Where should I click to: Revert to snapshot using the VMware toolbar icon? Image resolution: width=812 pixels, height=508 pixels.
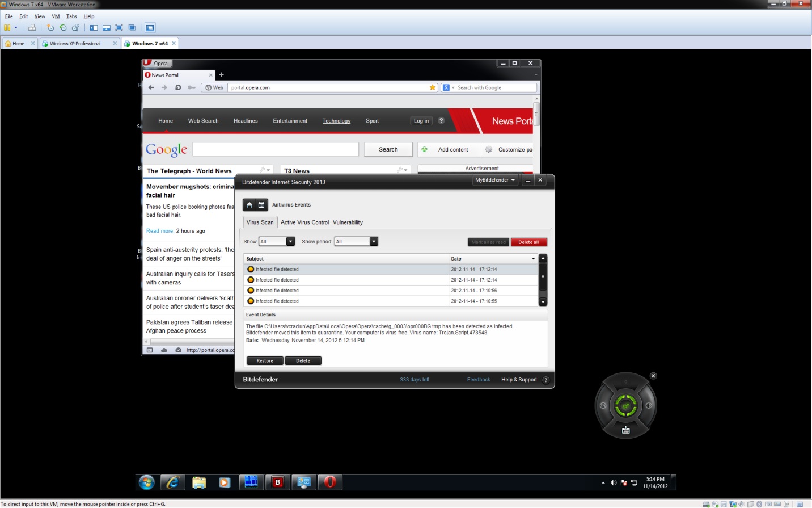point(63,27)
